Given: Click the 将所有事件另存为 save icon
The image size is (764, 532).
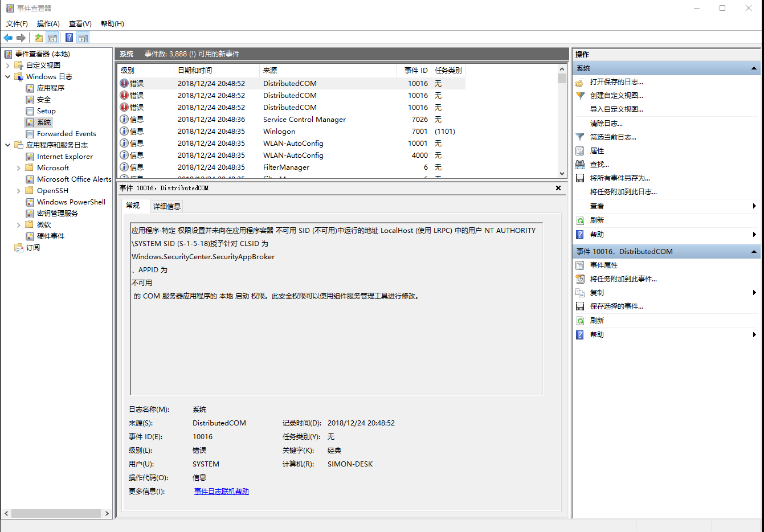Looking at the screenshot, I should [580, 178].
